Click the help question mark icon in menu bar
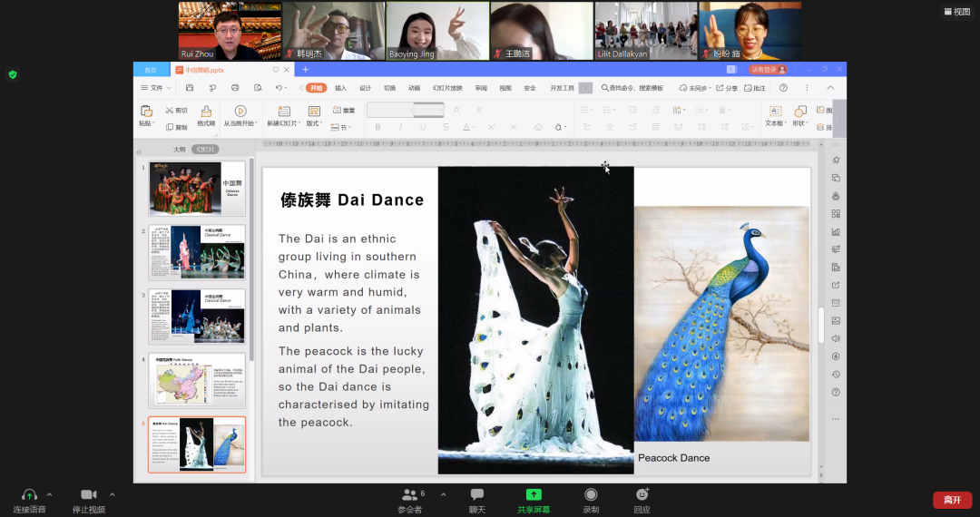This screenshot has height=517, width=980. (783, 88)
